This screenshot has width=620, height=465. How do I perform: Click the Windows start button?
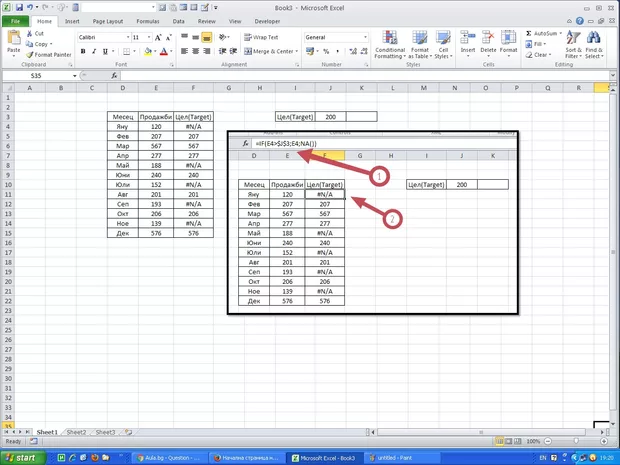pyautogui.click(x=22, y=458)
